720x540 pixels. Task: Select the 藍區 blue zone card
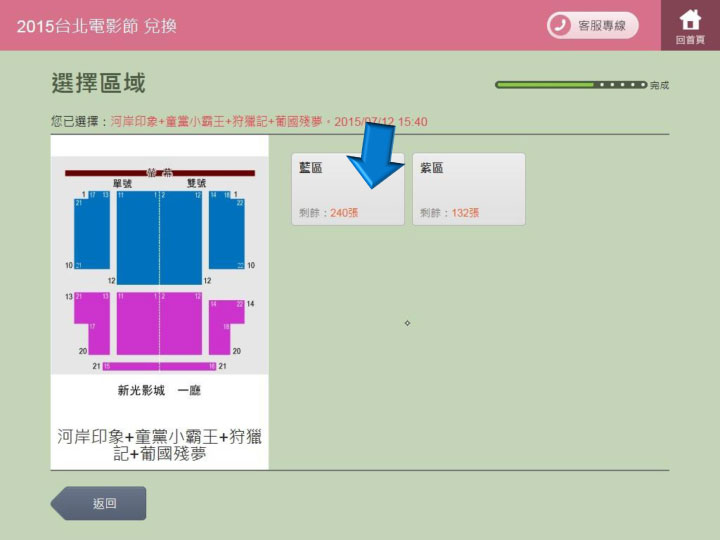click(348, 189)
